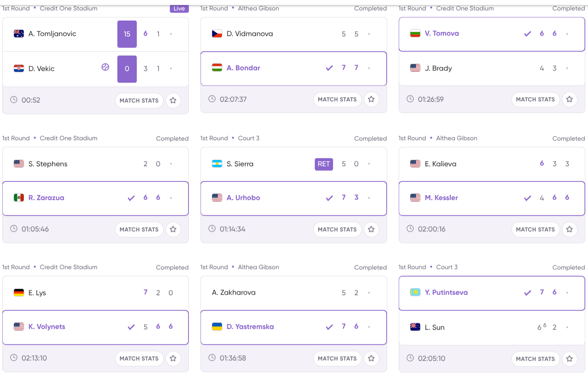Click the Australian flag next to A. Tomljanovic
The width and height of the screenshot is (588, 377).
(x=19, y=34)
